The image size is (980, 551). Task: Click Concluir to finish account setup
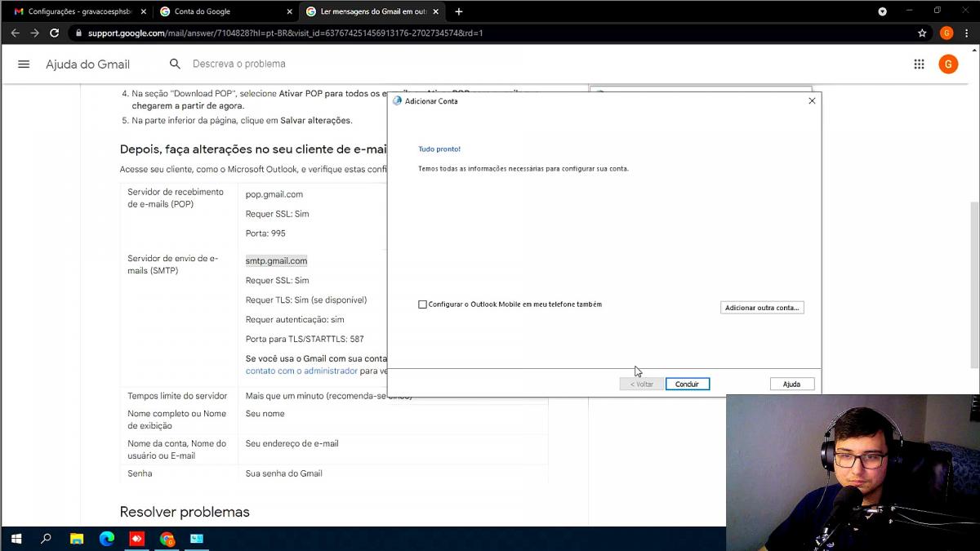tap(688, 384)
